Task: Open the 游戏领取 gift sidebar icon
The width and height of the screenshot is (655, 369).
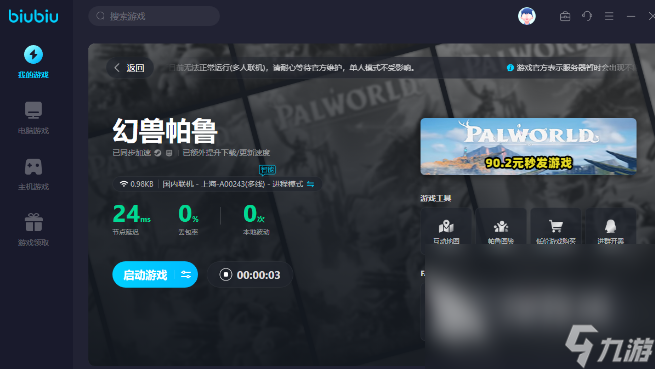Action: (x=33, y=222)
